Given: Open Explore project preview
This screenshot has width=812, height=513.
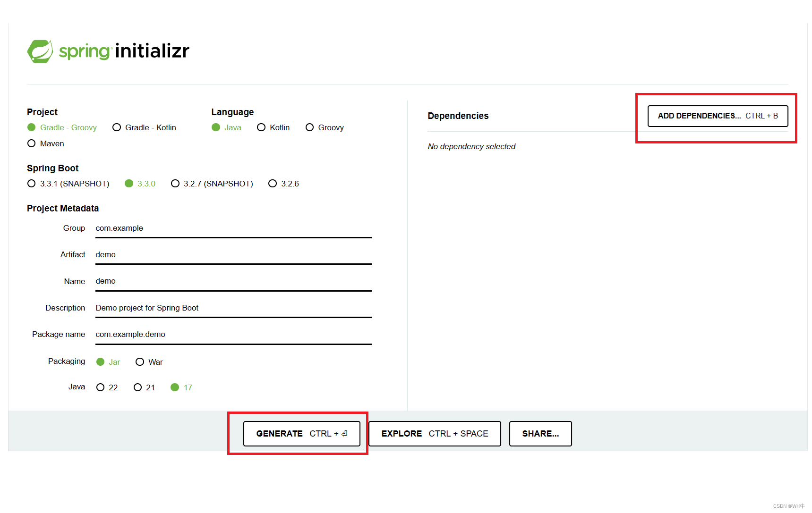Looking at the screenshot, I should [x=435, y=434].
